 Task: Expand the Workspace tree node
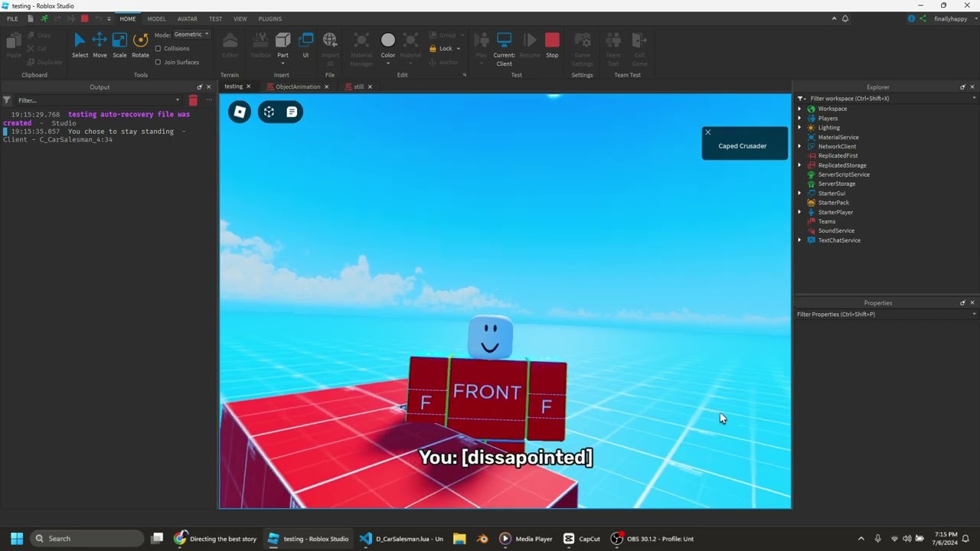pos(799,109)
